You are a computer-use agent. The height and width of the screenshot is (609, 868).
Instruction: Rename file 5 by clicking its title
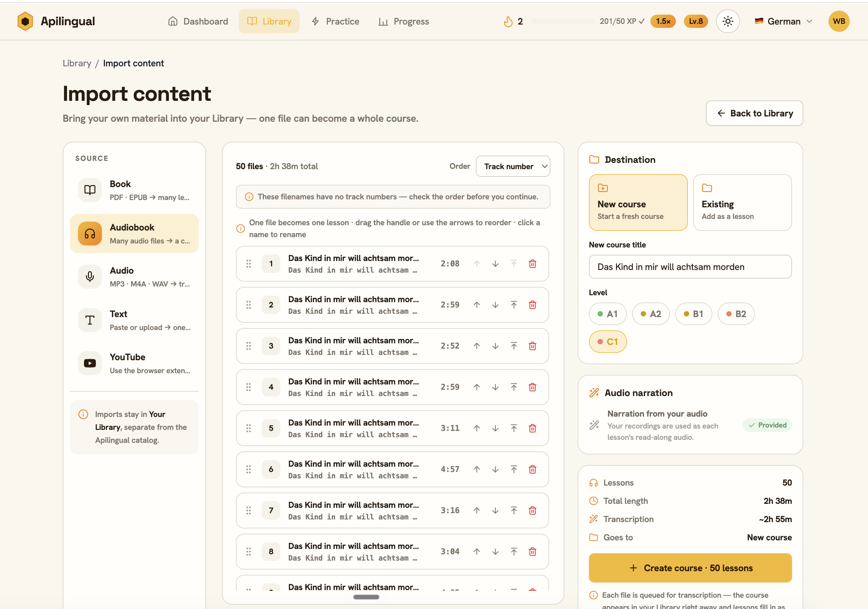353,423
